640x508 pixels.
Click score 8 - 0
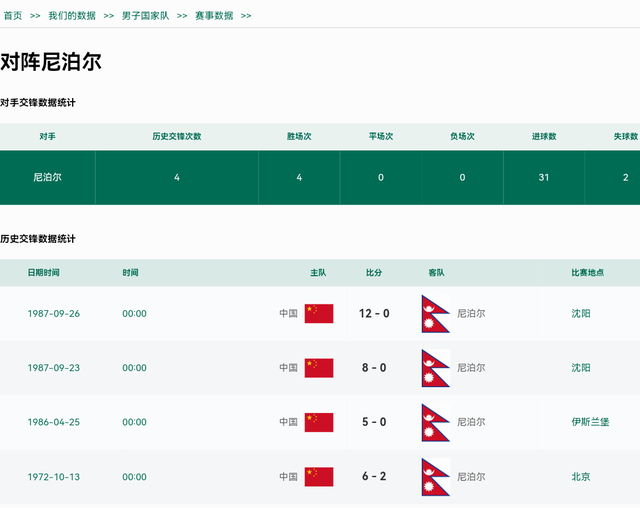pyautogui.click(x=374, y=368)
